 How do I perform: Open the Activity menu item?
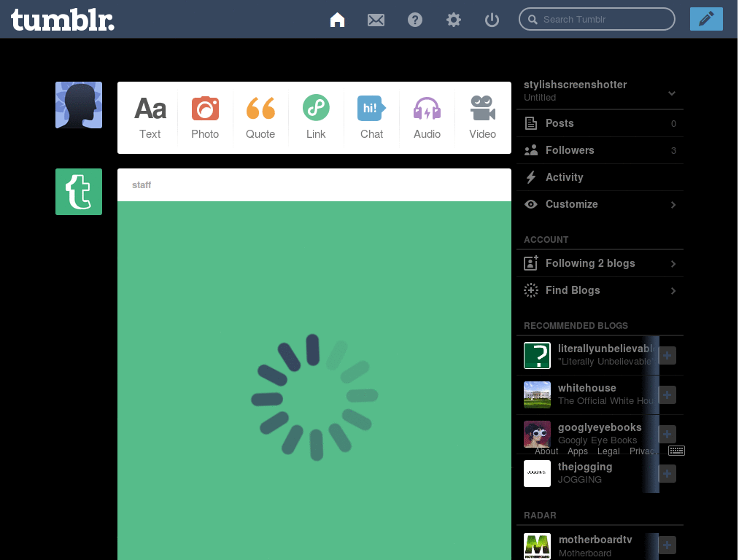point(600,177)
